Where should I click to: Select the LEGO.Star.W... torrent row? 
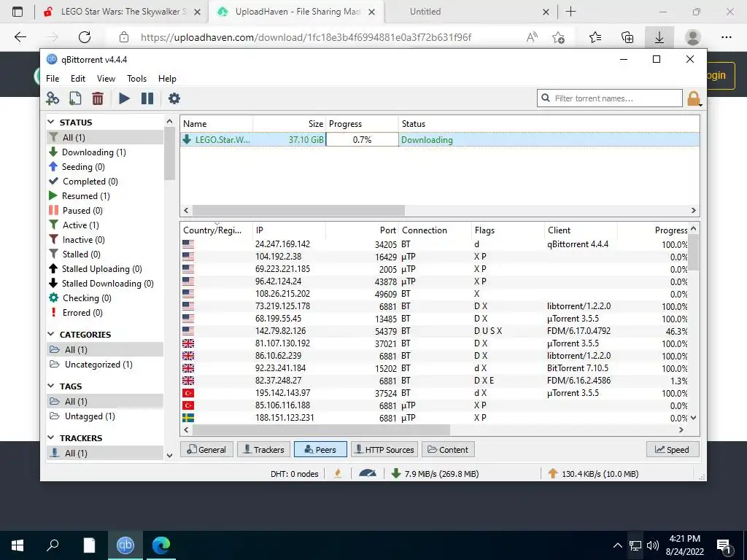tap(439, 140)
